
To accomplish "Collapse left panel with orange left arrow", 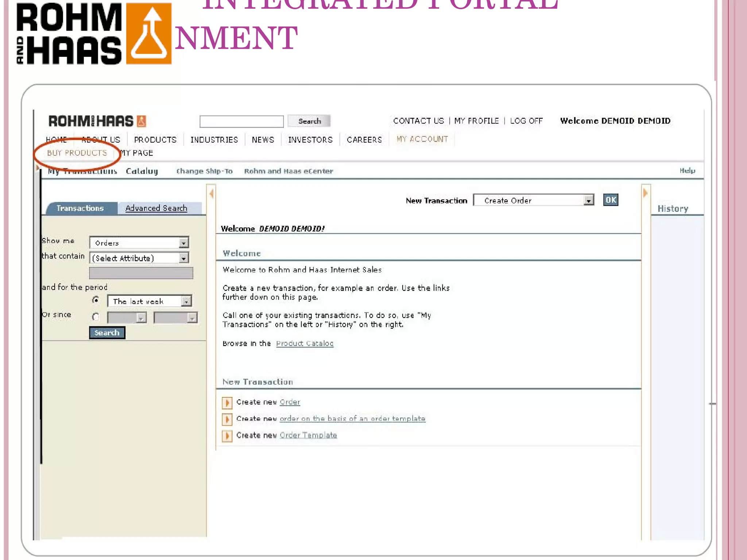I will (x=212, y=194).
